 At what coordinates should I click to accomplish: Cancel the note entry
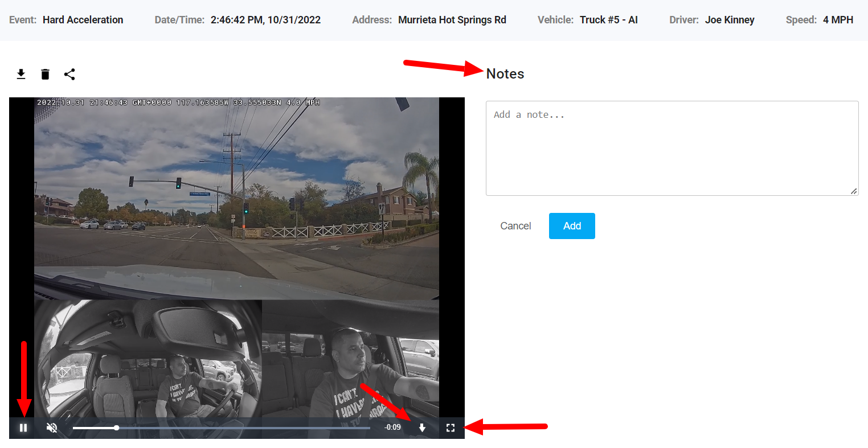click(515, 225)
